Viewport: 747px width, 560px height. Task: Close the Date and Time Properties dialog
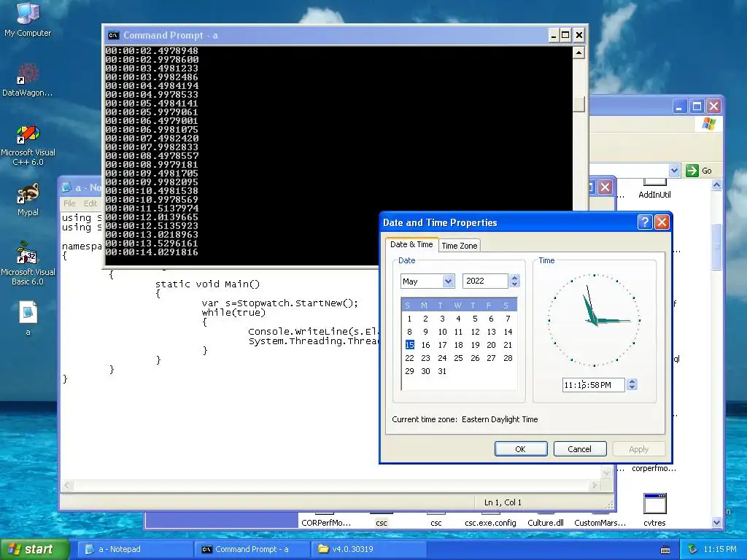[x=662, y=222]
